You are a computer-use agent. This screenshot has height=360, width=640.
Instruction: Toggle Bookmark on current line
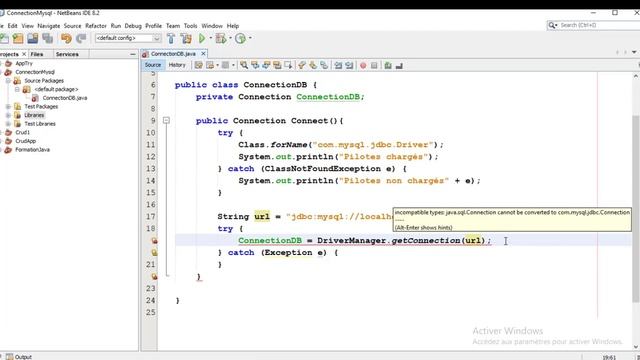click(324, 65)
